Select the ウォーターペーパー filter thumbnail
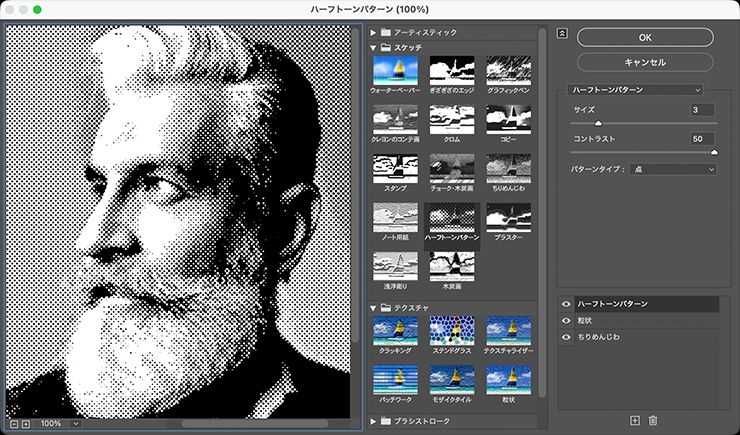The width and height of the screenshot is (740, 435). coord(394,69)
